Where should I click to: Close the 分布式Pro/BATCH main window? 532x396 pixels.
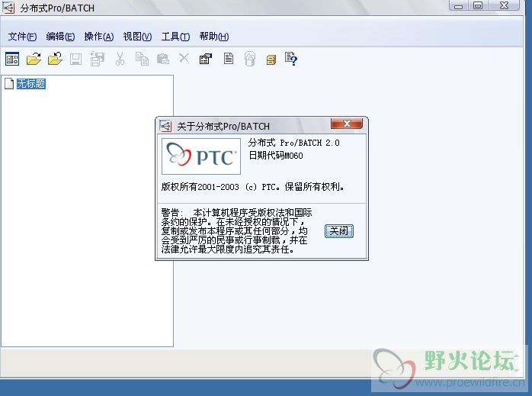[504, 5]
